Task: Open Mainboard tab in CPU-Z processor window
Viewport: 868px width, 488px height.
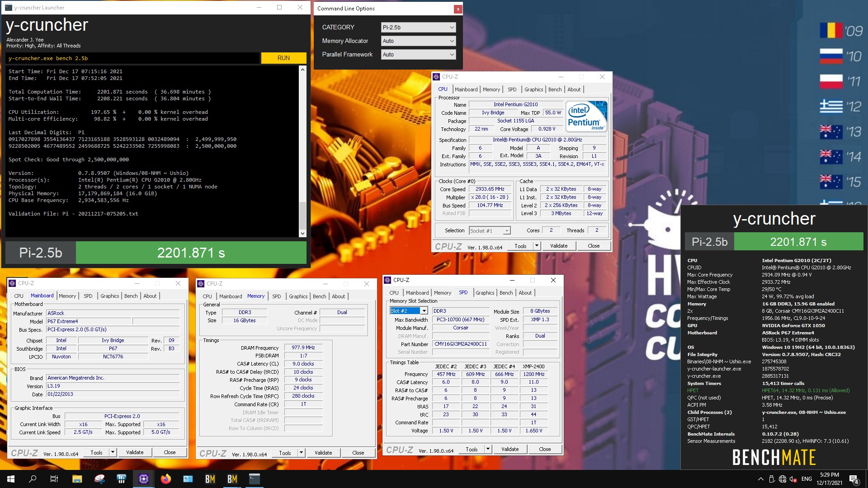Action: click(466, 89)
